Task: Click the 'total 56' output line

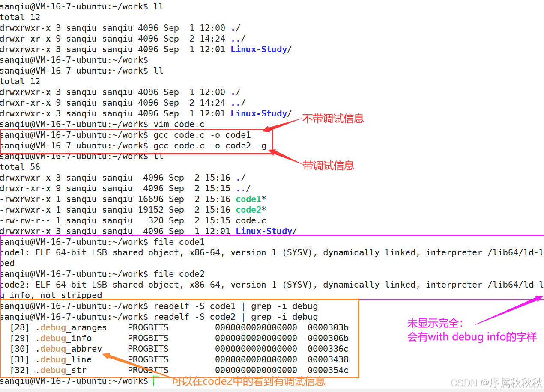Action: [x=20, y=167]
